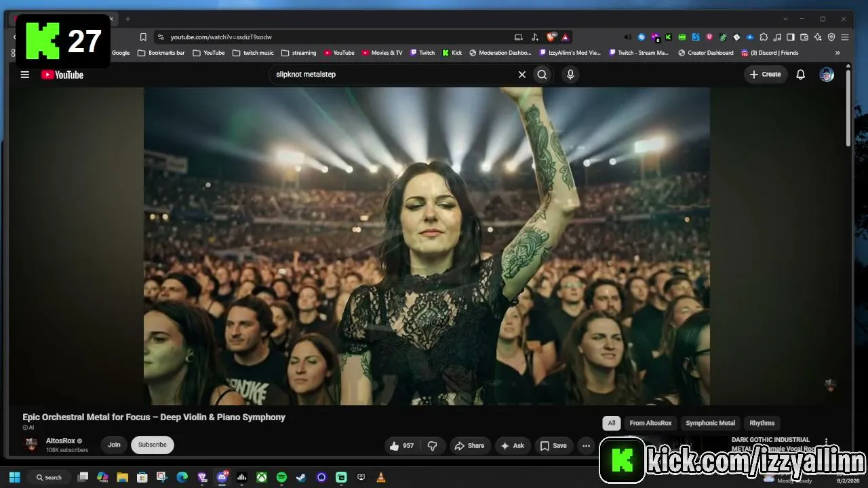Open Xbox app from the taskbar
The height and width of the screenshot is (488, 868).
click(262, 477)
